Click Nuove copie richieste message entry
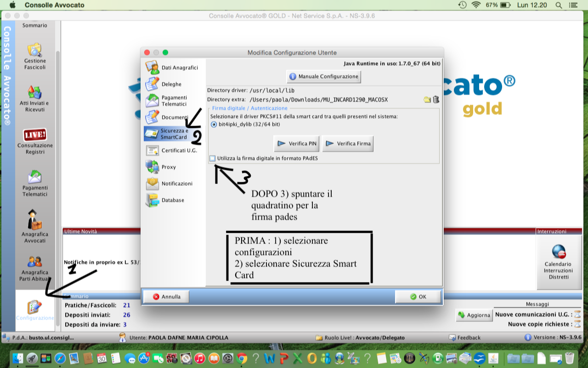The width and height of the screenshot is (588, 368). click(544, 324)
